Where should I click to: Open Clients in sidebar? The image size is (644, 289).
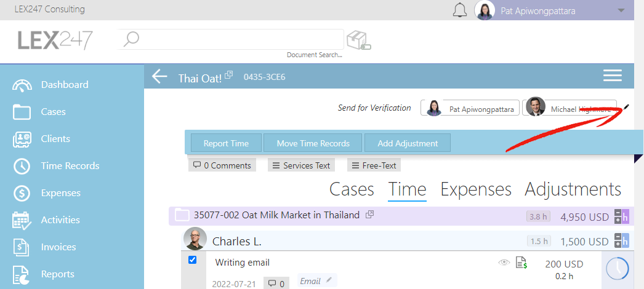55,138
